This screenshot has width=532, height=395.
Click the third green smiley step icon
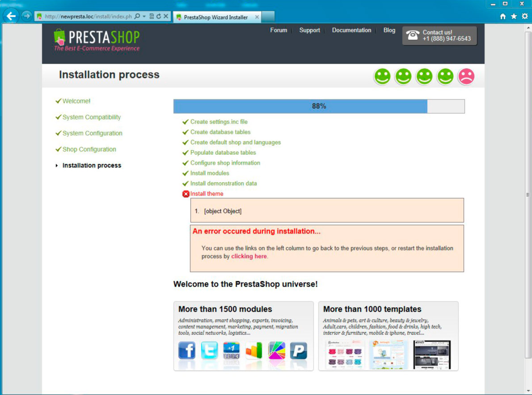(x=424, y=76)
